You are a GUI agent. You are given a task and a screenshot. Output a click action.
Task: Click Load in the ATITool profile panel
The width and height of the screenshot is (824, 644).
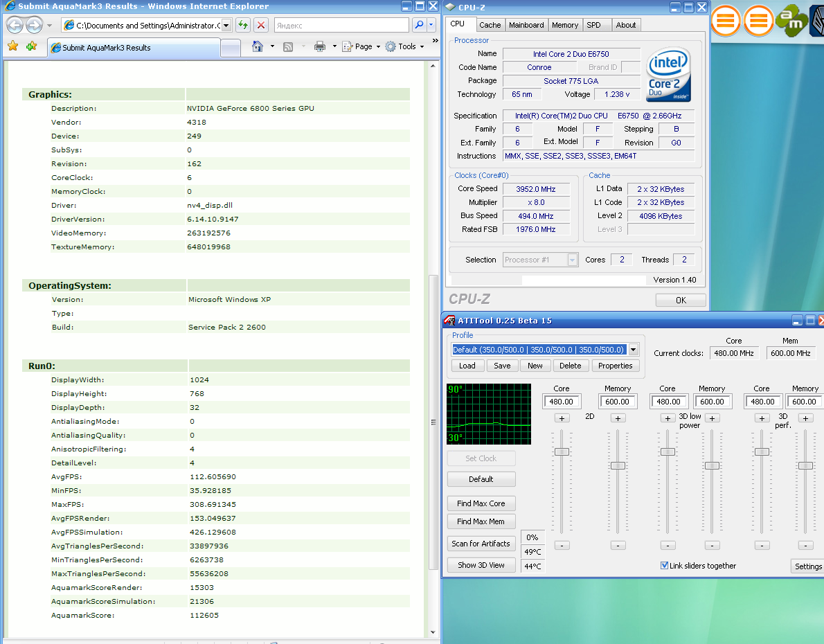[x=467, y=366]
